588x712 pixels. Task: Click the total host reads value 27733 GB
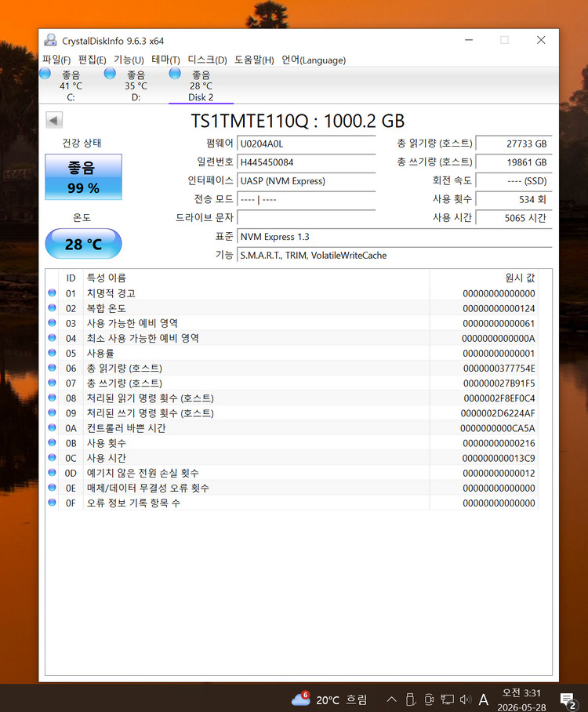coord(514,144)
